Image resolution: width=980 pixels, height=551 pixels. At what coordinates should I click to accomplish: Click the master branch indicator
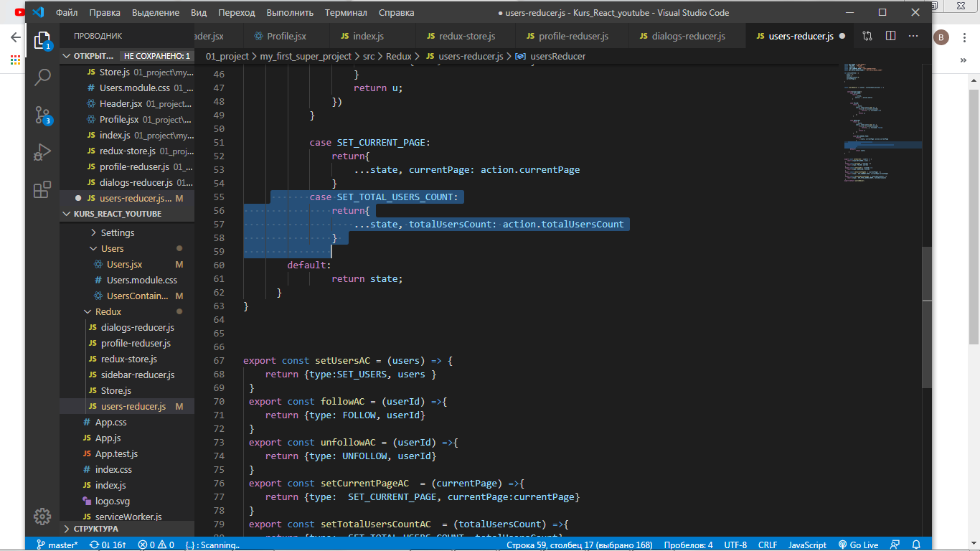(x=57, y=545)
